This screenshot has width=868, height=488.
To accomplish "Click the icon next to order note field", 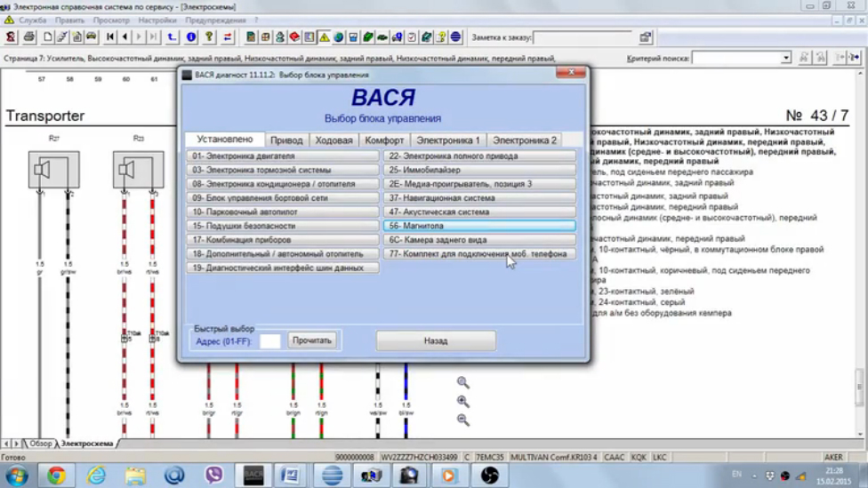I will [x=646, y=37].
